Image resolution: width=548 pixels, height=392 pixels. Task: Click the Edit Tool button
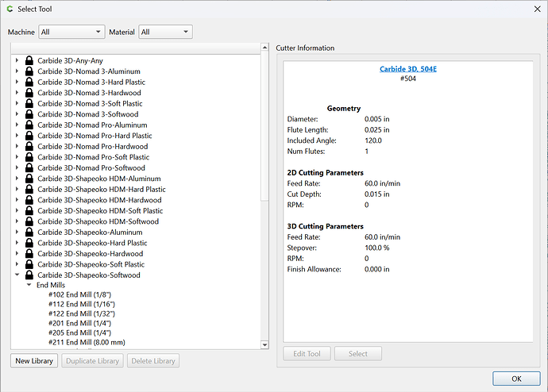[x=307, y=354]
